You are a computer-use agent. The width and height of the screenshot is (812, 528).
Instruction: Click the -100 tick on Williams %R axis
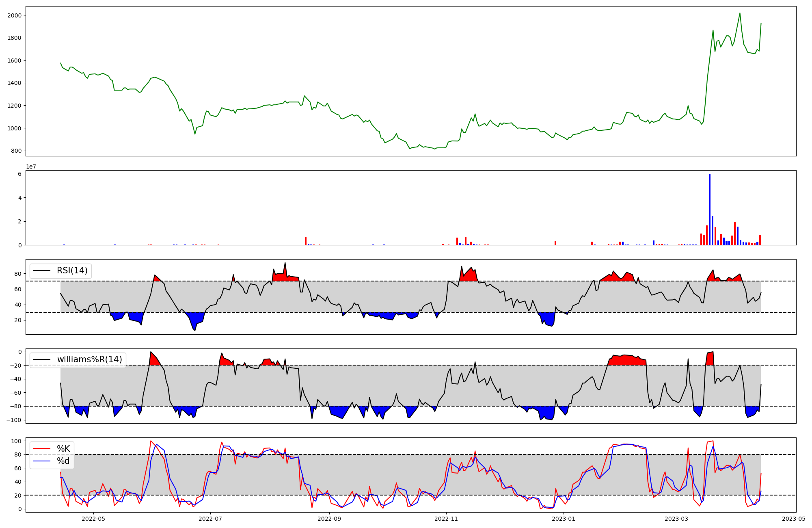(14, 420)
